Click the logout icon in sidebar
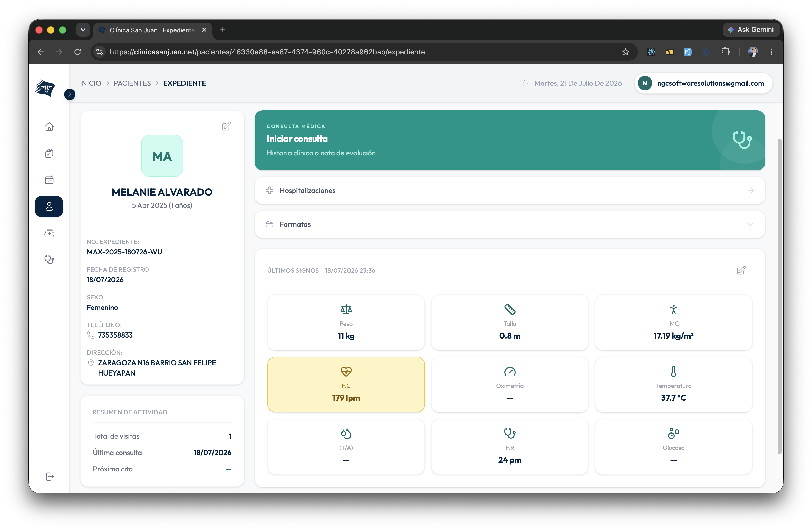The width and height of the screenshot is (812, 531). pyautogui.click(x=50, y=476)
